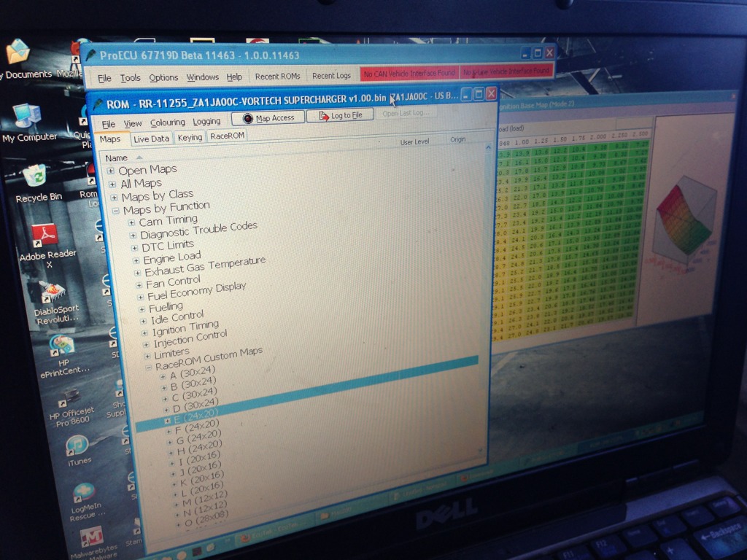Open the Colouring menu
This screenshot has width=747, height=560.
168,122
